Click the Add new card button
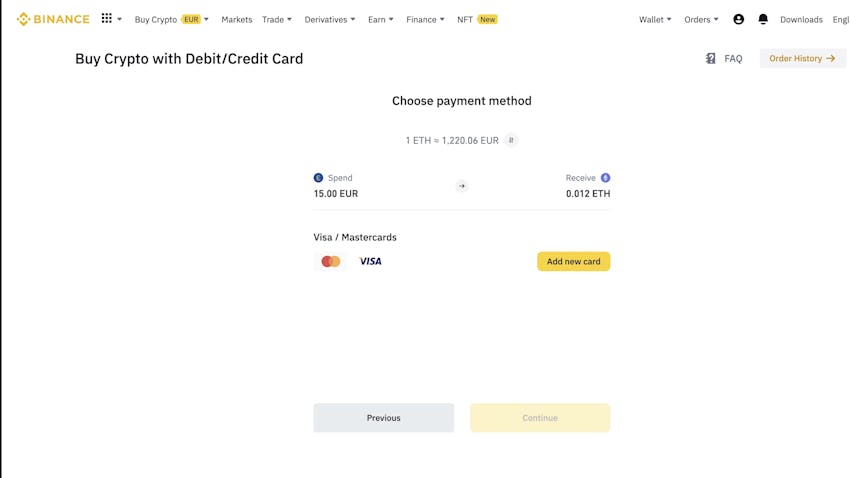The image size is (850, 478). tap(574, 261)
